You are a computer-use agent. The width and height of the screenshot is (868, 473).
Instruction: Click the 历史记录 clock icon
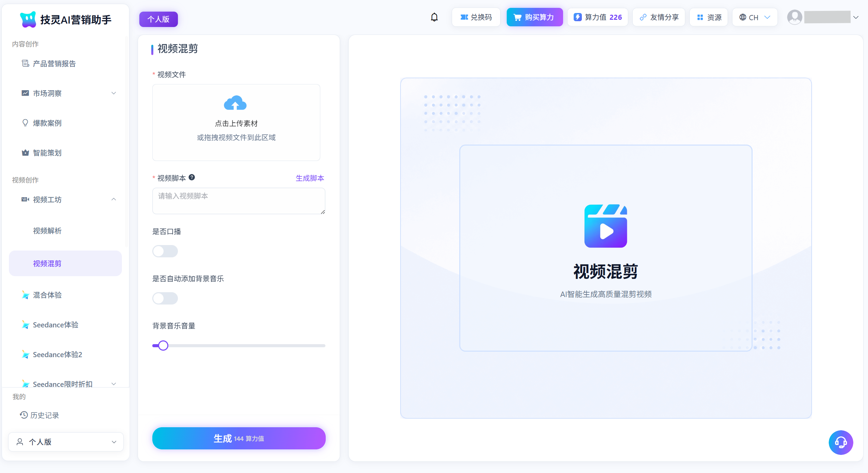24,415
